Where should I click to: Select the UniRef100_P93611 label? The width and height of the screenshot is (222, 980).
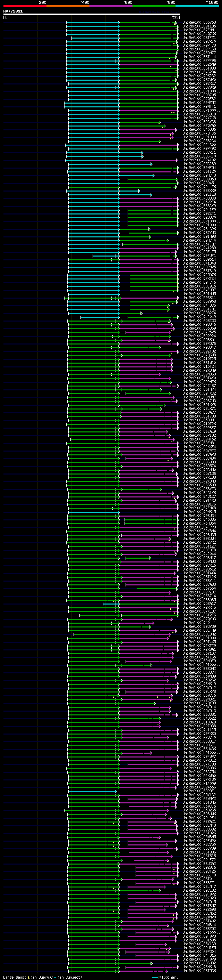199,298
